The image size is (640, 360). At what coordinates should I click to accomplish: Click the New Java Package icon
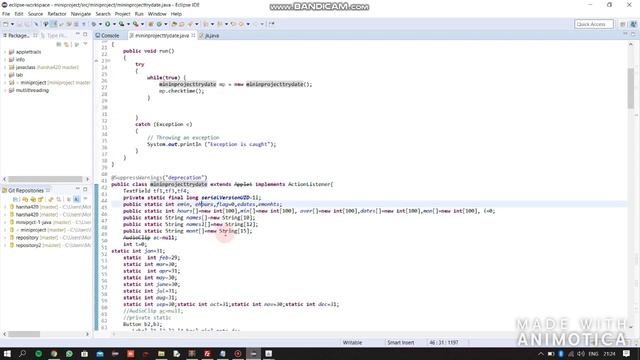[151, 24]
